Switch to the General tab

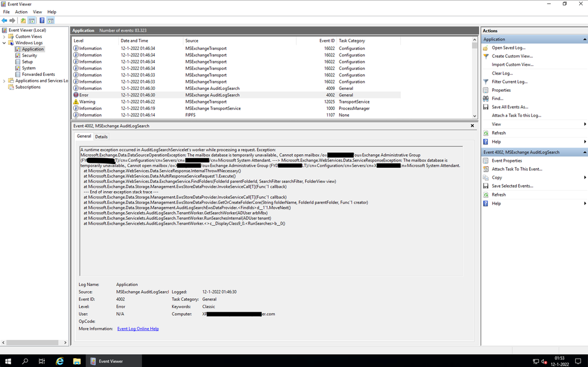84,136
